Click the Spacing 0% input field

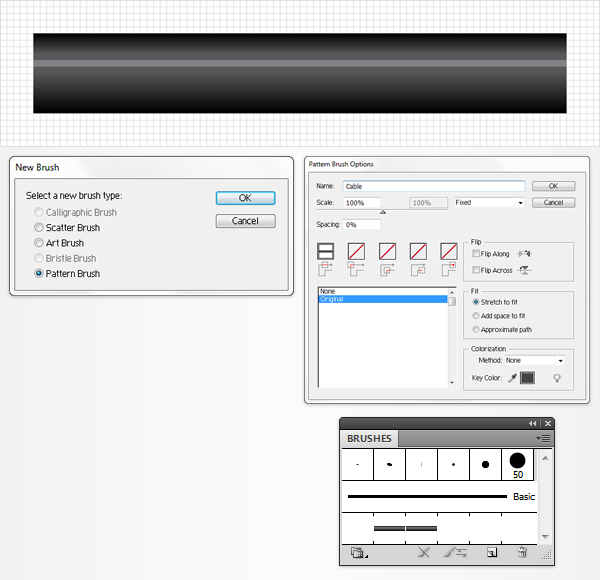[x=362, y=225]
